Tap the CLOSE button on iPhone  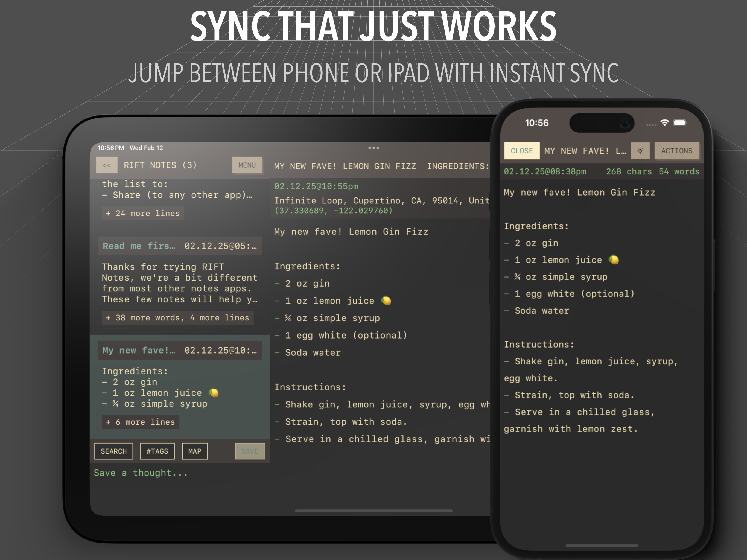click(522, 151)
